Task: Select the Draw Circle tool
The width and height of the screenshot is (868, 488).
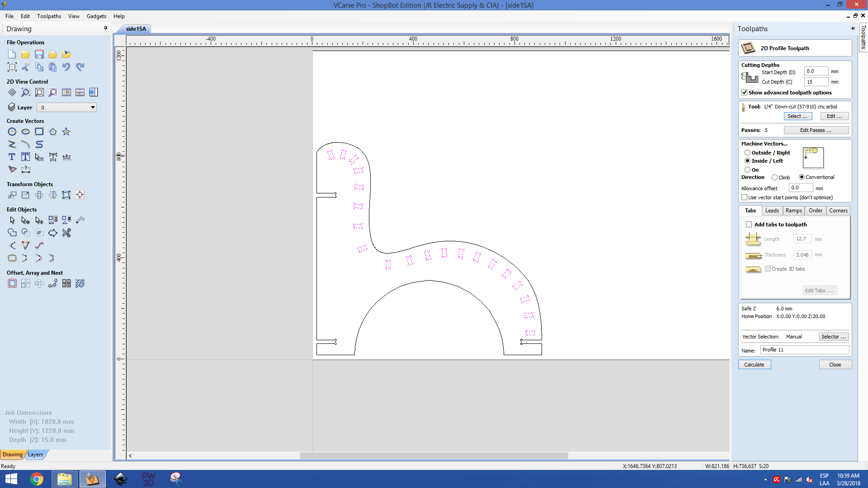Action: [x=12, y=131]
